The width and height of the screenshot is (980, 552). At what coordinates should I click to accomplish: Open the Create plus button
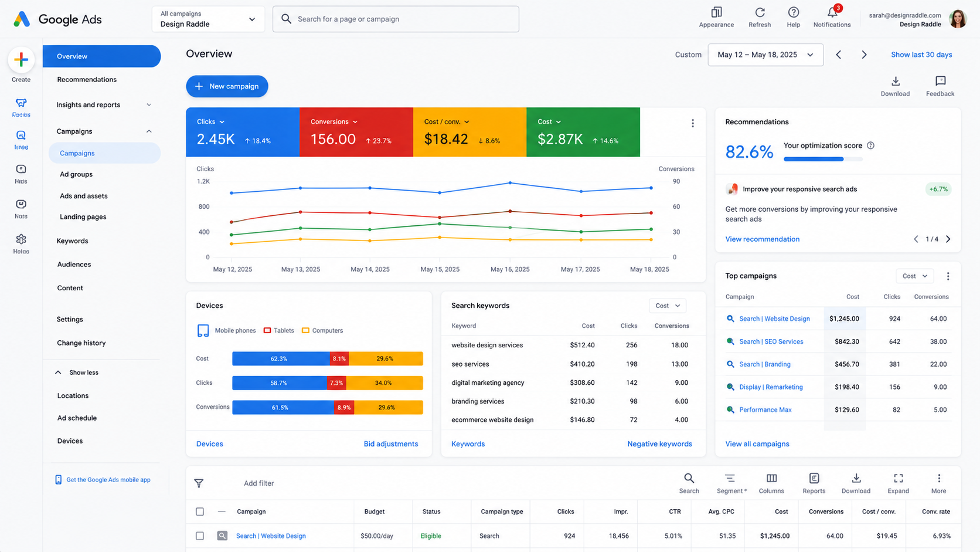[21, 60]
